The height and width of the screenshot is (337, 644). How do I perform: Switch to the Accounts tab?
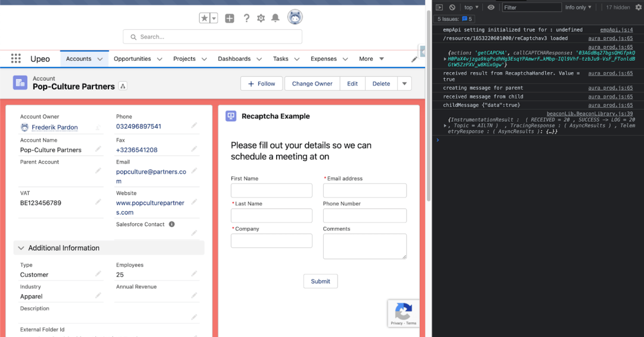click(79, 59)
